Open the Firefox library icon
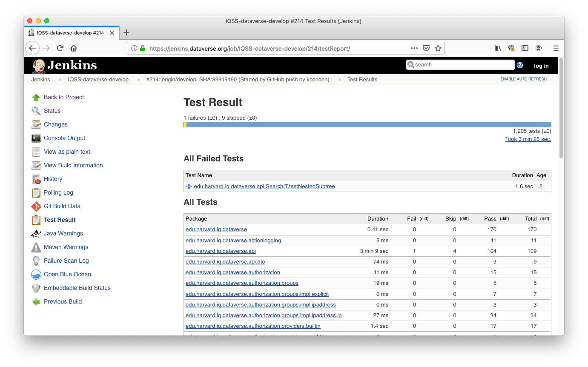 point(498,48)
